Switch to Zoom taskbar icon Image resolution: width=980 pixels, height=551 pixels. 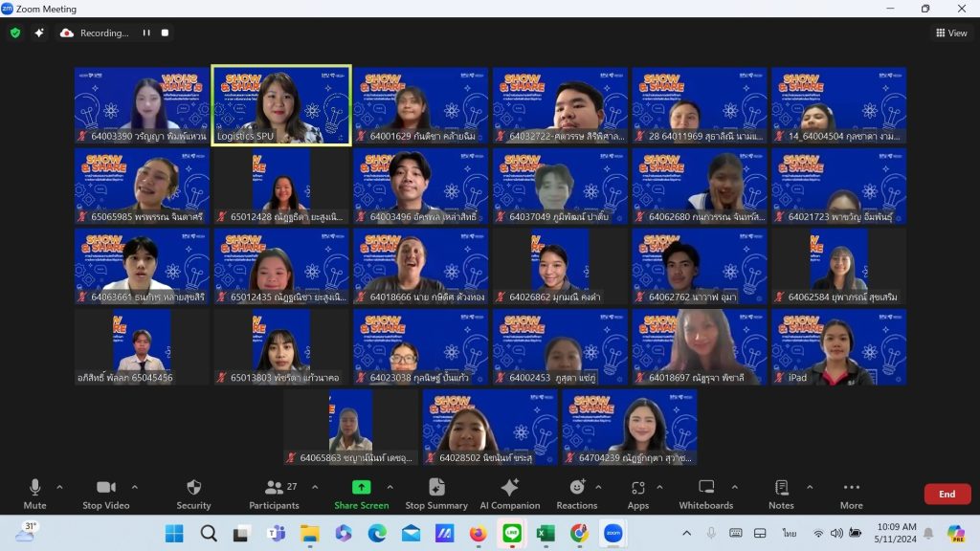613,534
